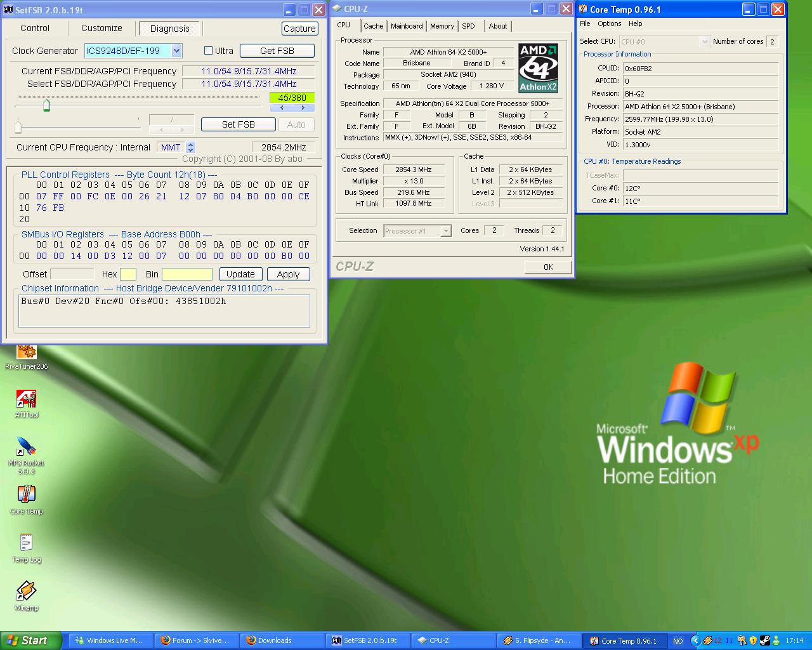
Task: Click the left arrow under 45/380 value
Action: tap(282, 107)
